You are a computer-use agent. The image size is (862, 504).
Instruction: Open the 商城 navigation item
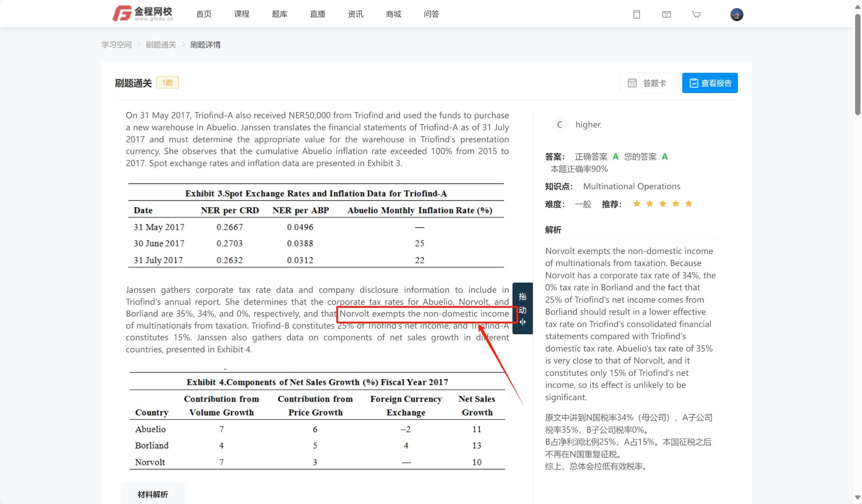click(x=394, y=14)
